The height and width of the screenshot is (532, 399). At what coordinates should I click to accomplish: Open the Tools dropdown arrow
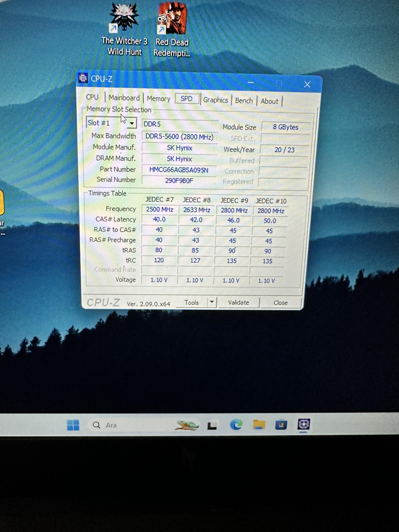coord(212,302)
